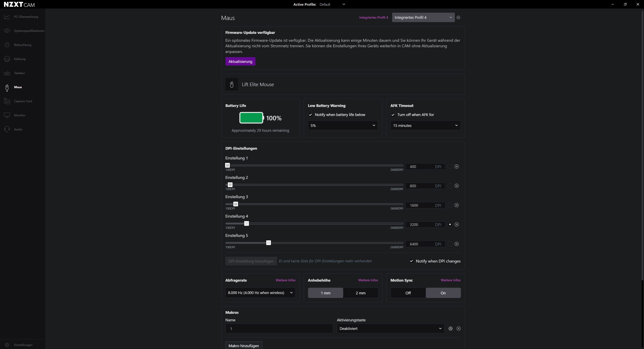The width and height of the screenshot is (644, 349).
Task: Click the Aktualisierung firmware update button
Action: point(240,62)
